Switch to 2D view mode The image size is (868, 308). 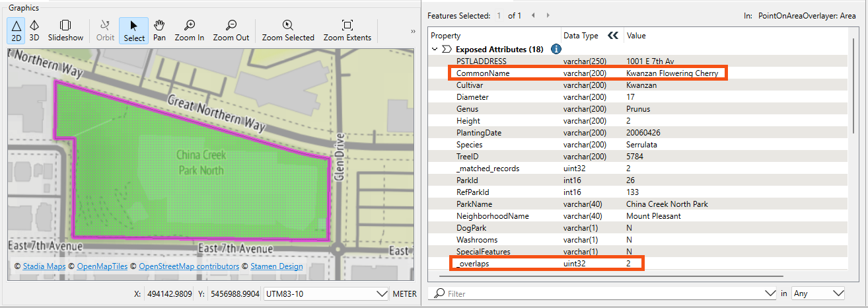17,30
